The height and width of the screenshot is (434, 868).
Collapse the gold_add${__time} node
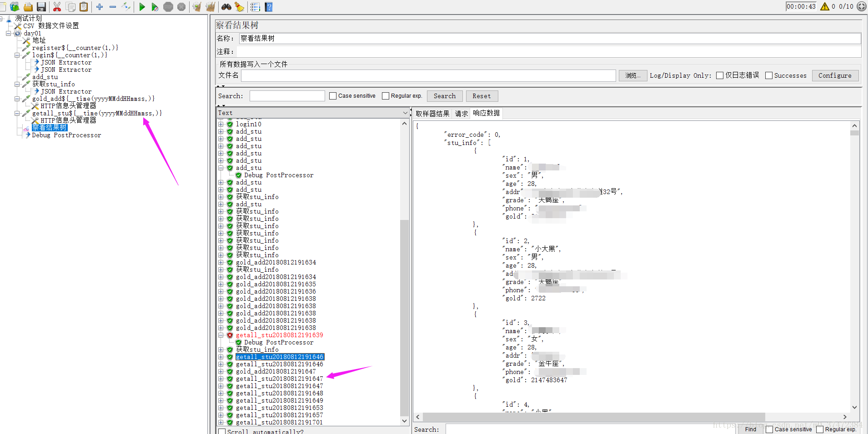(17, 99)
